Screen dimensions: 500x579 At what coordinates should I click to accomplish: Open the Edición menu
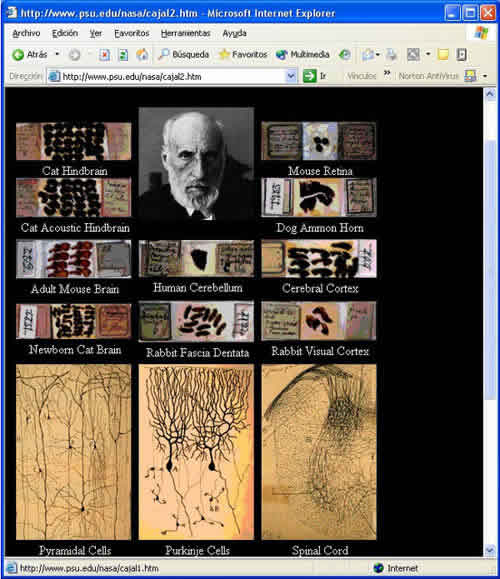(x=65, y=34)
